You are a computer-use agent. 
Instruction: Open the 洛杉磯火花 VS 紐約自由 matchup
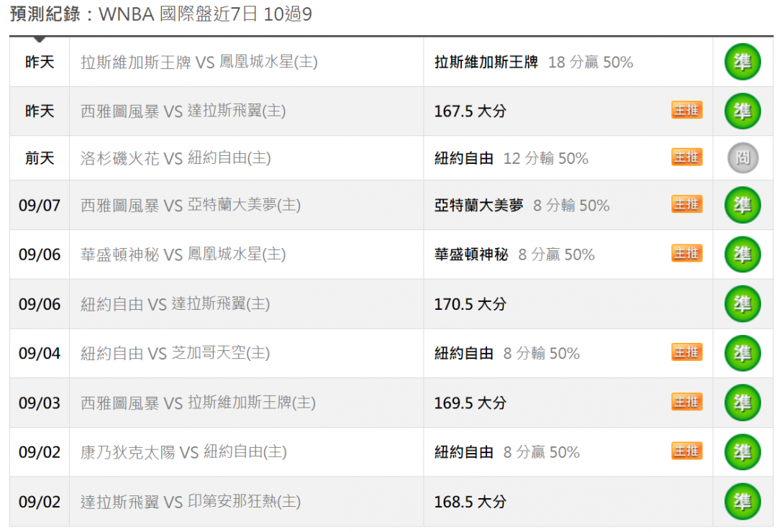176,158
